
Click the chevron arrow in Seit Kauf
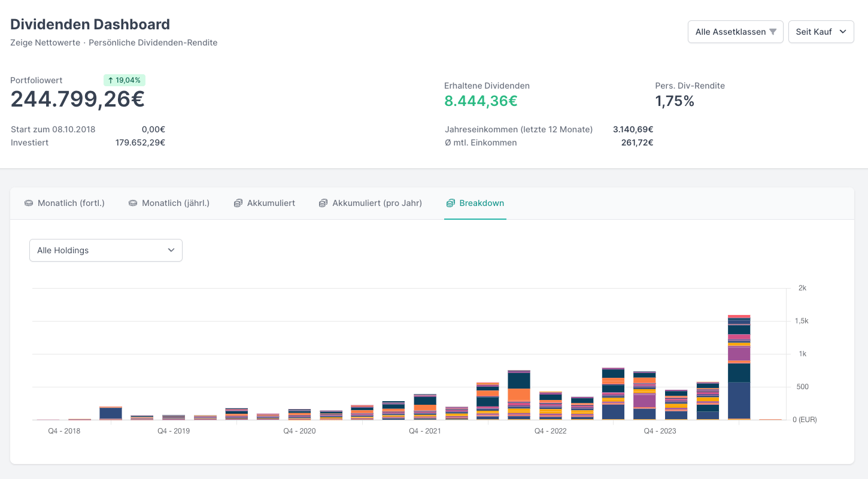click(843, 32)
